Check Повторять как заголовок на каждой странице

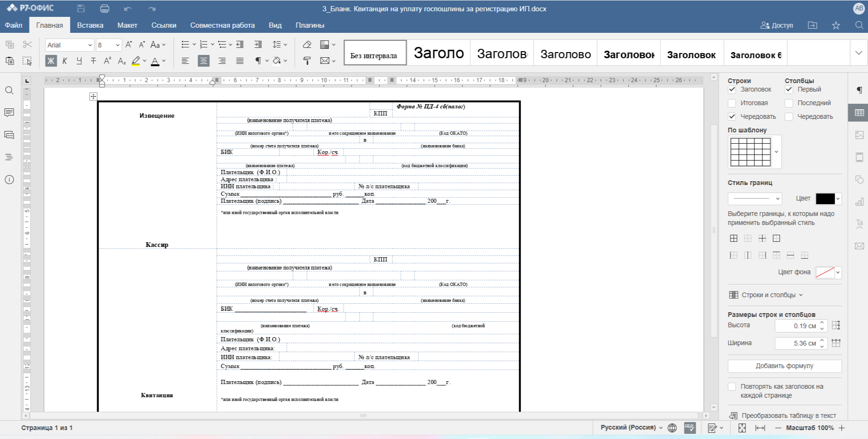tap(732, 386)
